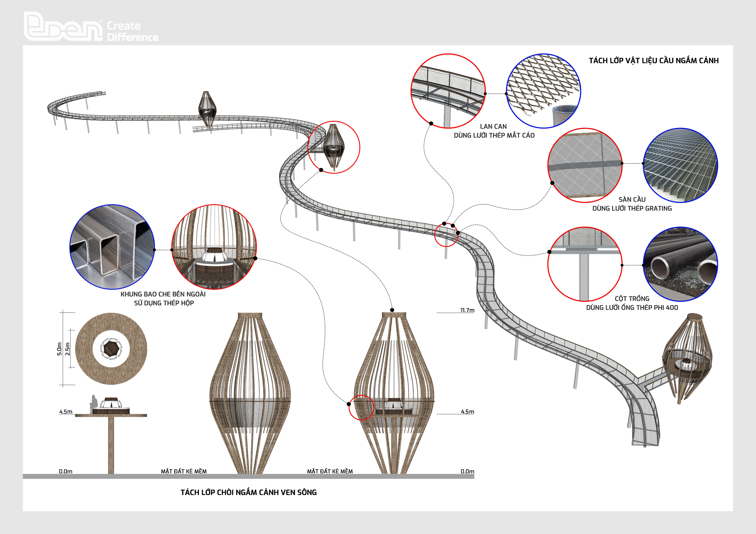Viewport: 756px width, 534px height.
Task: Click the steel pipes photo circle
Action: 680,264
